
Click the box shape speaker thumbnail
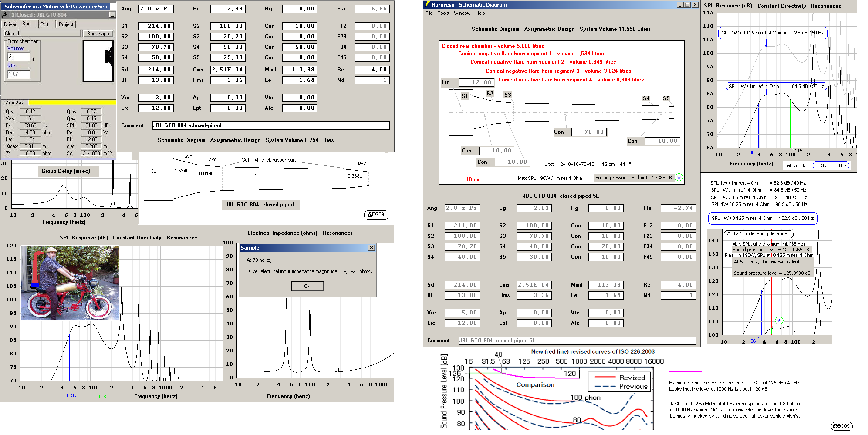[x=98, y=61]
